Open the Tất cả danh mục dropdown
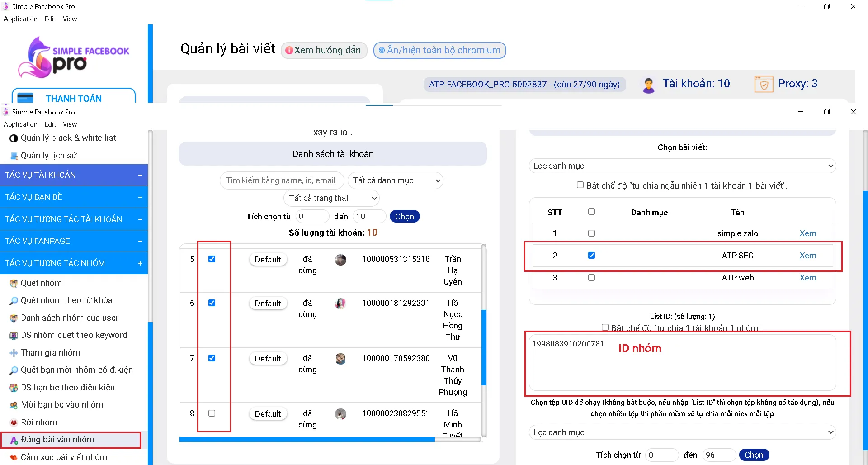This screenshot has width=868, height=465. pos(395,180)
